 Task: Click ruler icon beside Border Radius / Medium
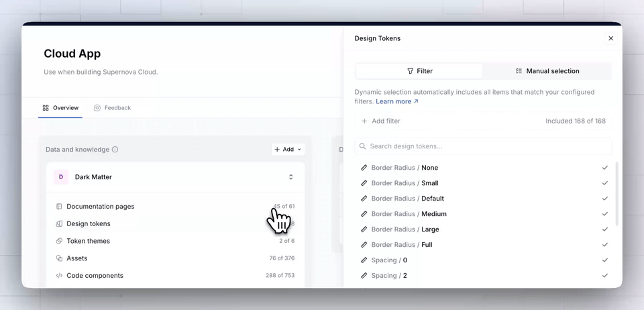tap(364, 214)
